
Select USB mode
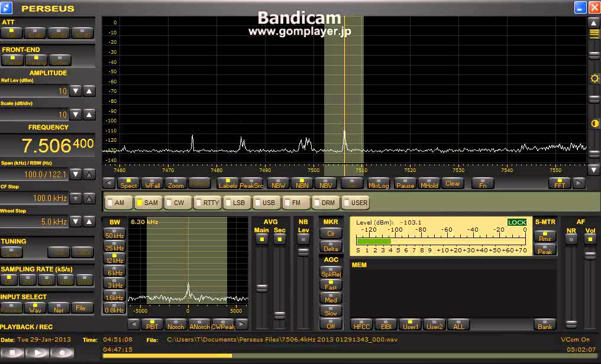(x=267, y=203)
